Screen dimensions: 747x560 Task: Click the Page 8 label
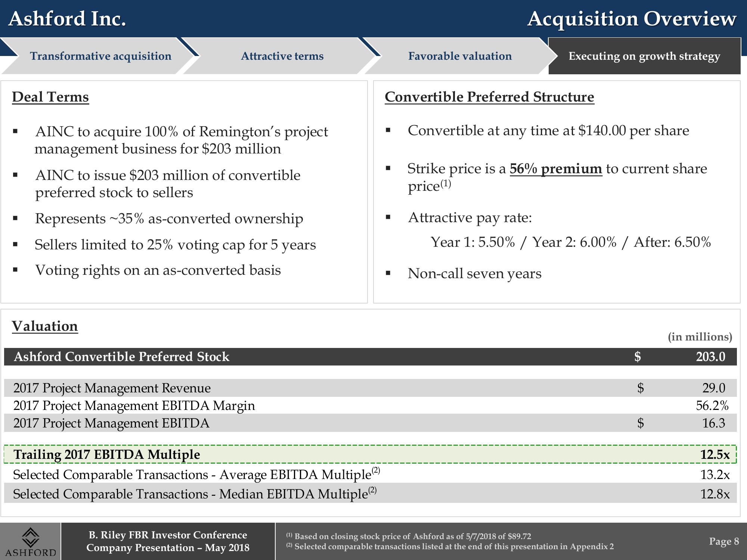click(x=724, y=541)
